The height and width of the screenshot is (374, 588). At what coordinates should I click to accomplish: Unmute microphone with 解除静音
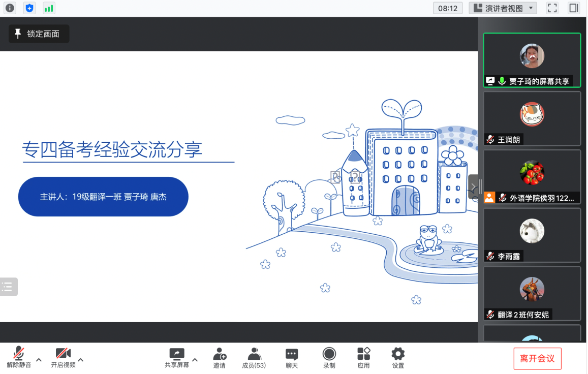(x=19, y=357)
